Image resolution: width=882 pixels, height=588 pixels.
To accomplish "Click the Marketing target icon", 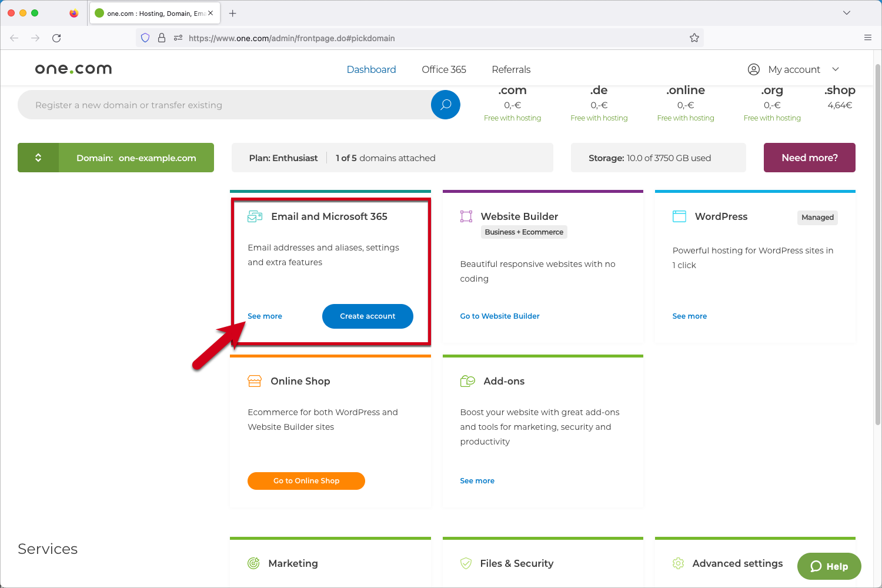I will click(x=253, y=563).
